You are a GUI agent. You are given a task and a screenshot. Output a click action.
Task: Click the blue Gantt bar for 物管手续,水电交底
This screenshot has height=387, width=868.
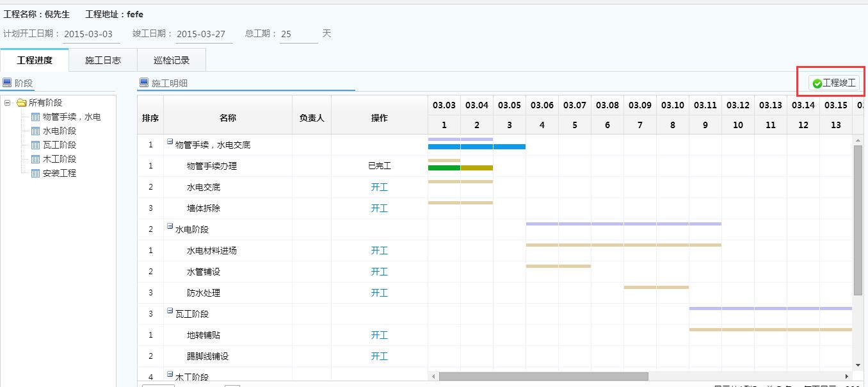[x=477, y=147]
